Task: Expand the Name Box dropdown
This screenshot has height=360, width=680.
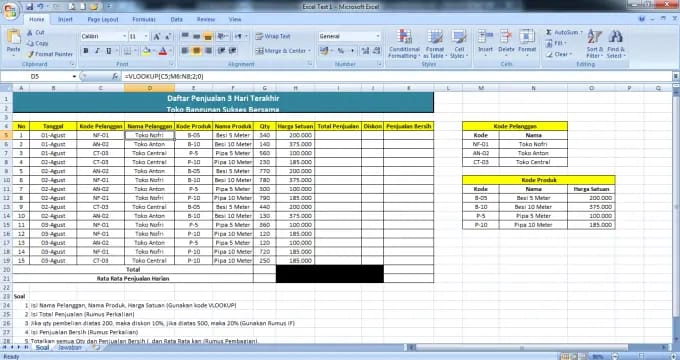Action: [74, 76]
